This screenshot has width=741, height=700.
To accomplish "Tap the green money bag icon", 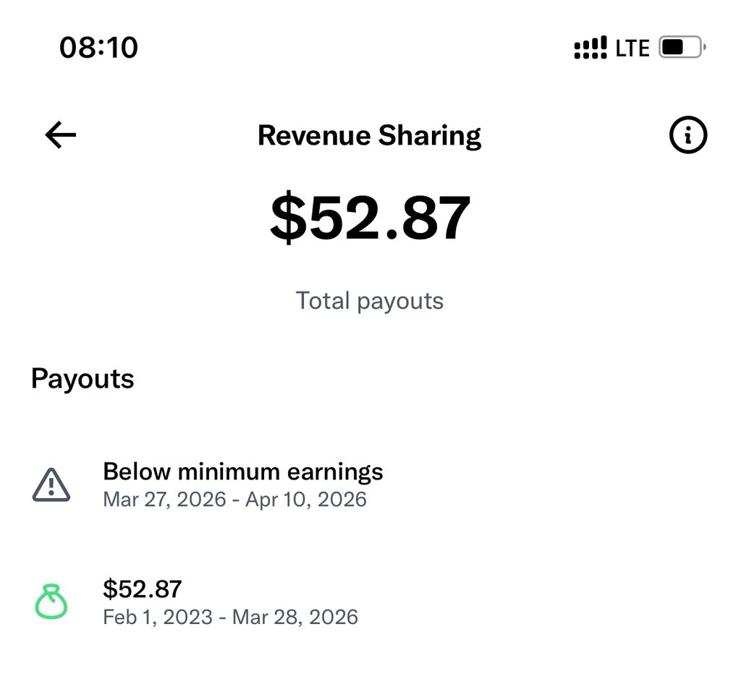I will [51, 602].
